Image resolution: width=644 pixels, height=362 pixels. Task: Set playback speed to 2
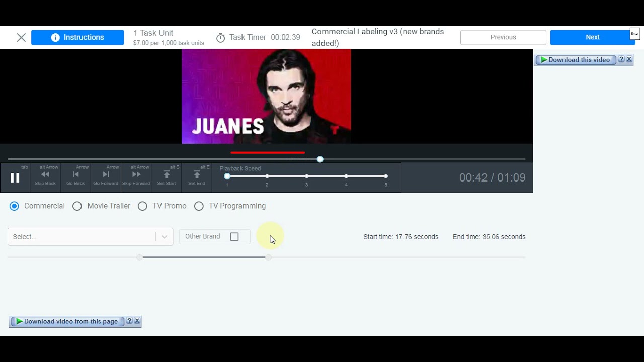point(267,176)
